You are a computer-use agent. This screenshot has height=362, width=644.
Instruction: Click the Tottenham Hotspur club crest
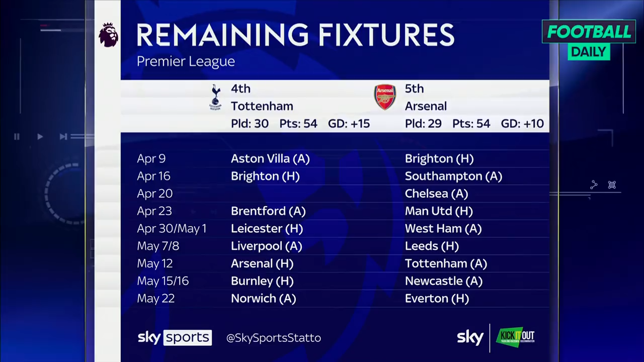coord(215,97)
